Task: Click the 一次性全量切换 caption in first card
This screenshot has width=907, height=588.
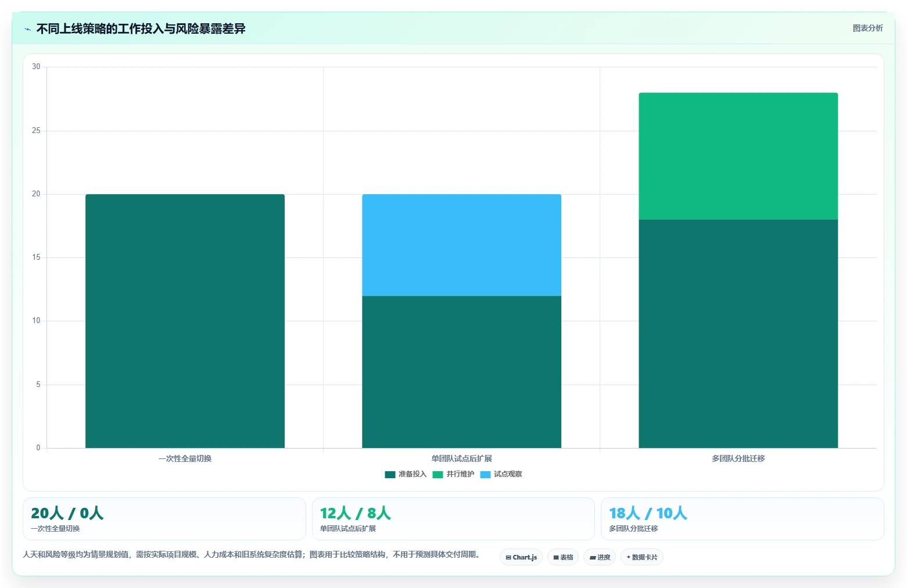Action: point(55,529)
